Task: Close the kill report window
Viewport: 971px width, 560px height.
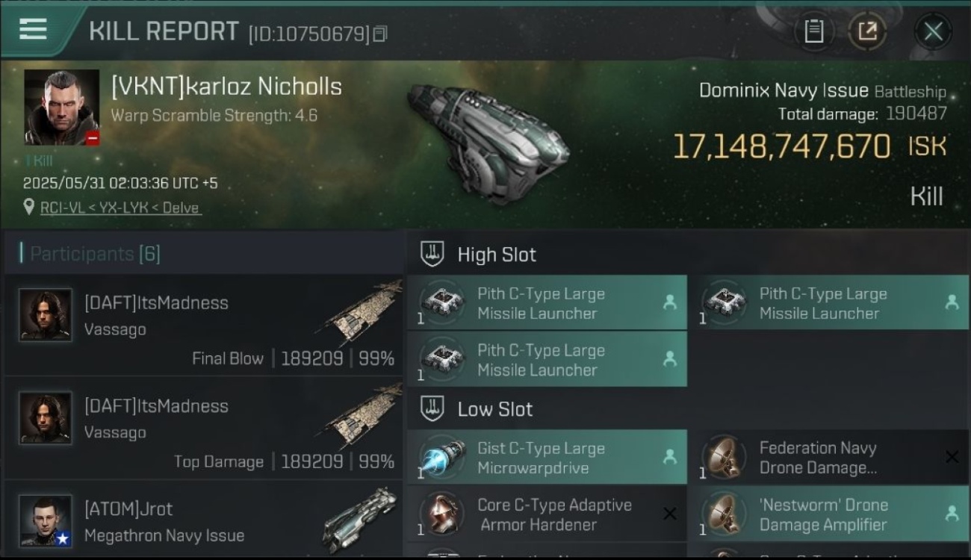Action: pos(933,31)
